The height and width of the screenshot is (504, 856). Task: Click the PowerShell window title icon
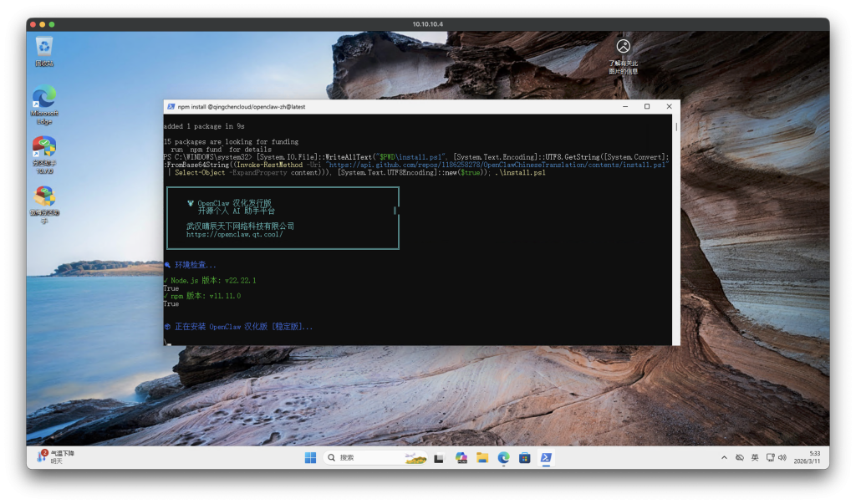(x=171, y=107)
